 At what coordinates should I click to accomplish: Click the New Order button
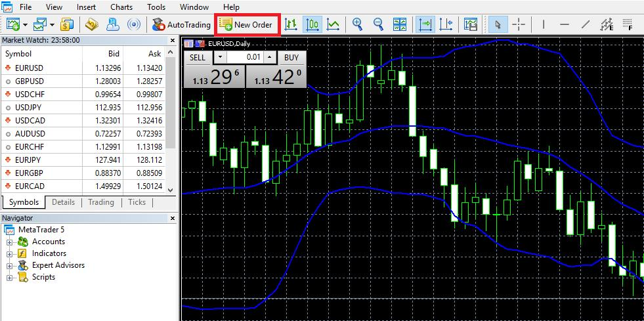[x=247, y=25]
